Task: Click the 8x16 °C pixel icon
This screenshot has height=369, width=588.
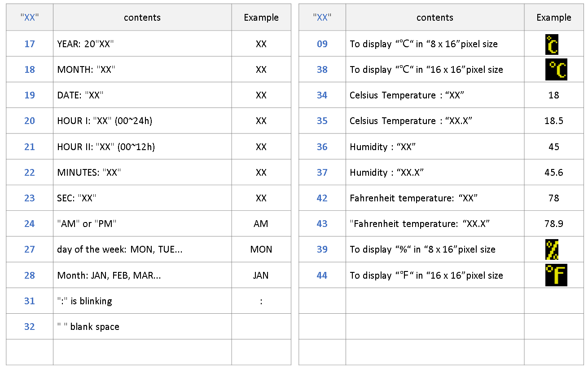Action: [x=552, y=44]
